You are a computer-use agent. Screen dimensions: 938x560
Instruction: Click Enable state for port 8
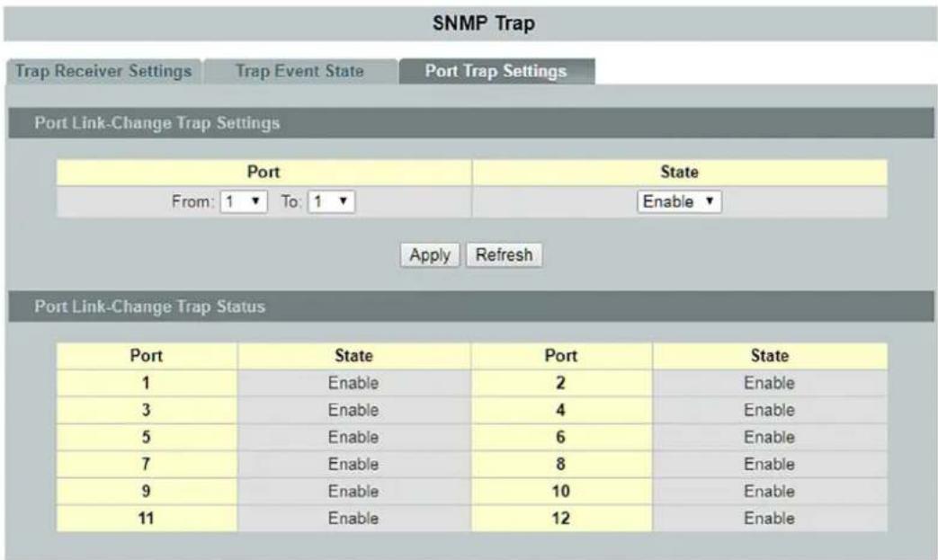click(769, 464)
